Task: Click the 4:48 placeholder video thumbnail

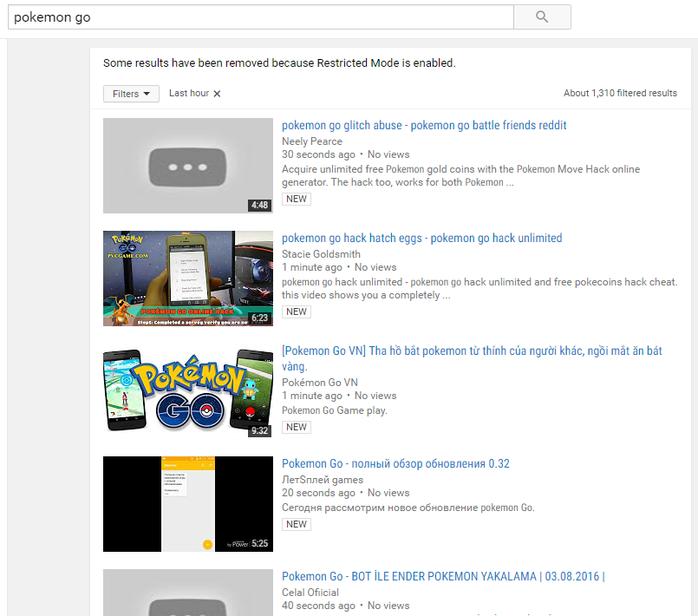Action: (188, 166)
